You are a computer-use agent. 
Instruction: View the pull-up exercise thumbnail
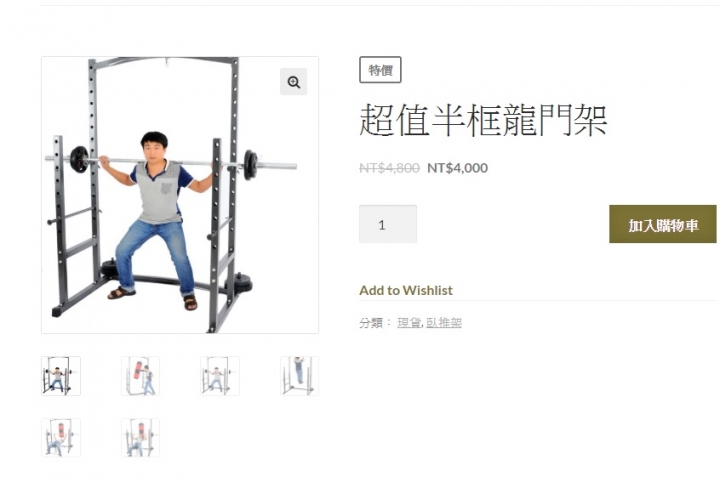click(299, 376)
